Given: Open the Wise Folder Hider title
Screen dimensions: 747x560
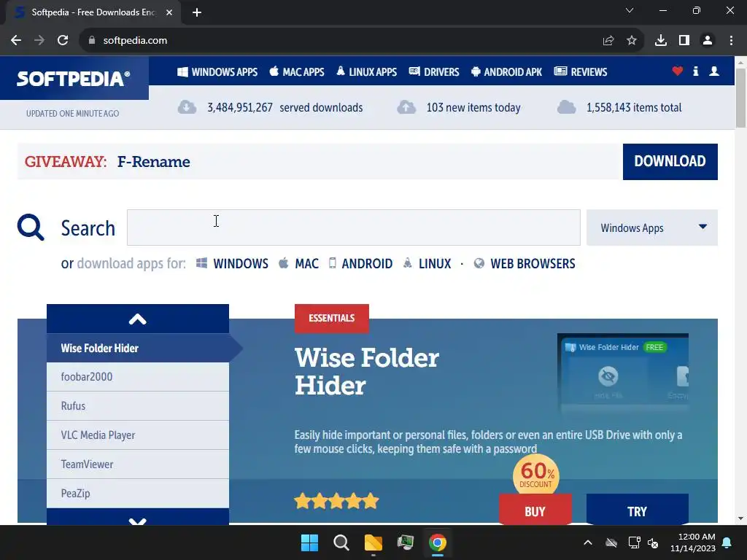Looking at the screenshot, I should tap(367, 371).
